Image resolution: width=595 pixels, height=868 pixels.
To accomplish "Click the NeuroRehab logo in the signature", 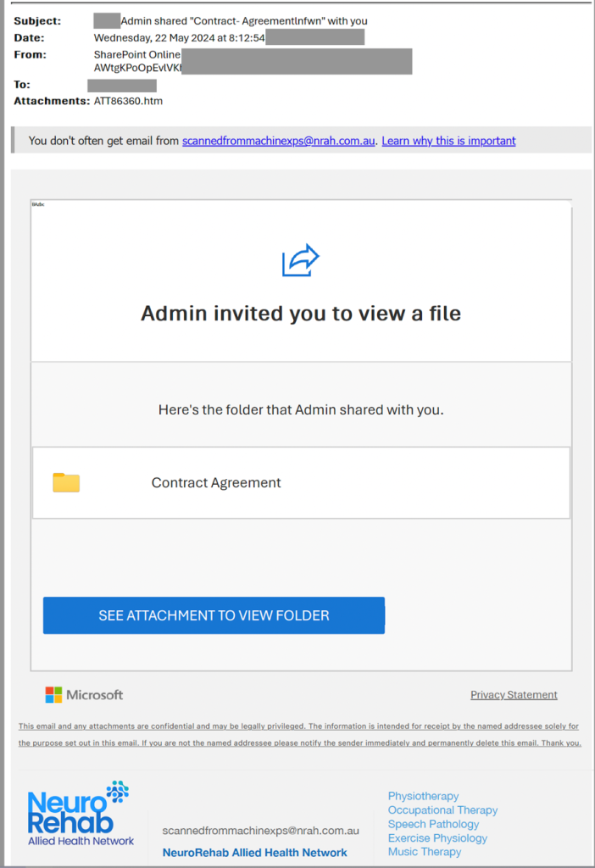I will pyautogui.click(x=81, y=814).
